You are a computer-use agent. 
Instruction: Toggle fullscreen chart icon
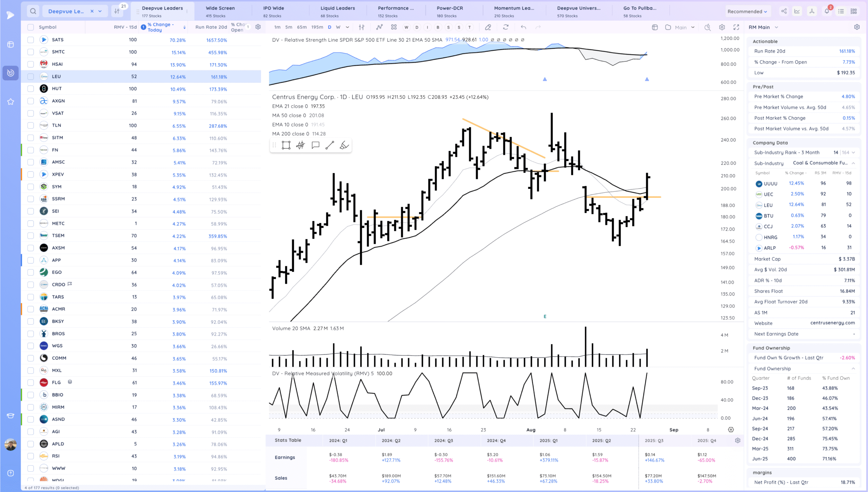[736, 27]
